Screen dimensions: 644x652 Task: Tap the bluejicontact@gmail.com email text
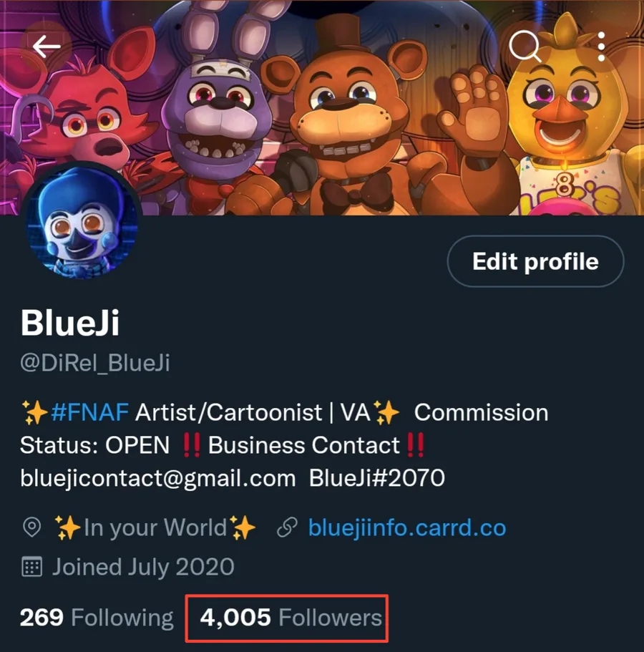coord(157,478)
